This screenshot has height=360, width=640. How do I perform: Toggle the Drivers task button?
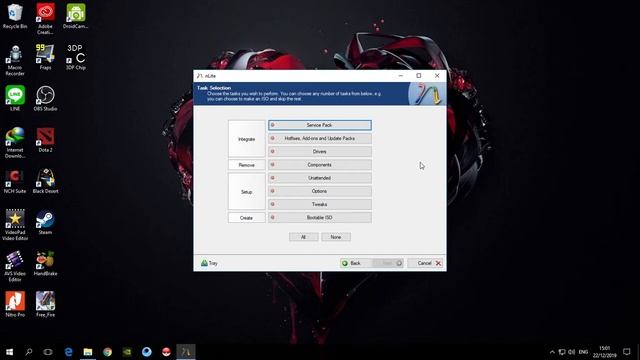[x=320, y=151]
